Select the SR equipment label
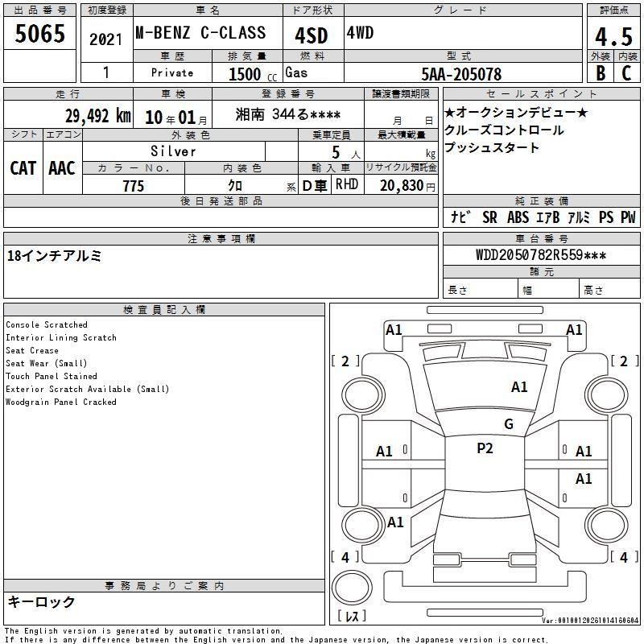This screenshot has width=644, height=644. [489, 217]
